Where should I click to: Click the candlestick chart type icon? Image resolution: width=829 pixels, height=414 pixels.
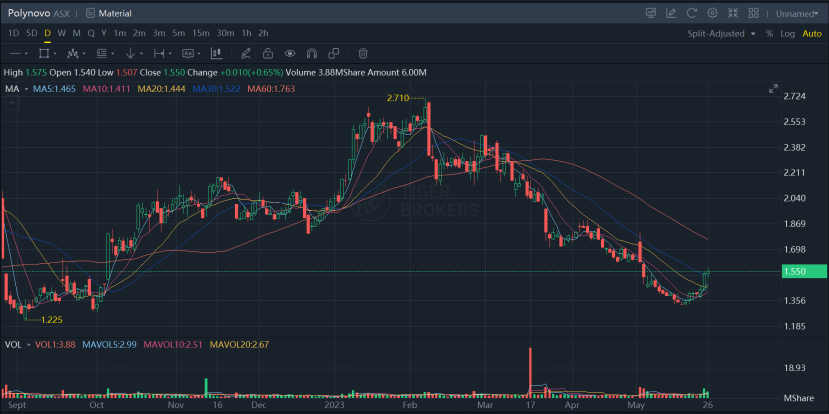216,53
